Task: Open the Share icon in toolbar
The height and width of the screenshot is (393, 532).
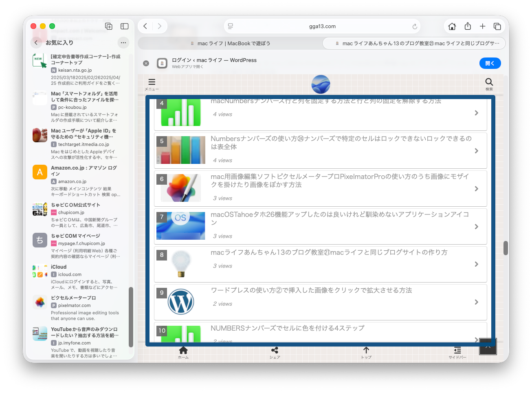Action: [468, 26]
